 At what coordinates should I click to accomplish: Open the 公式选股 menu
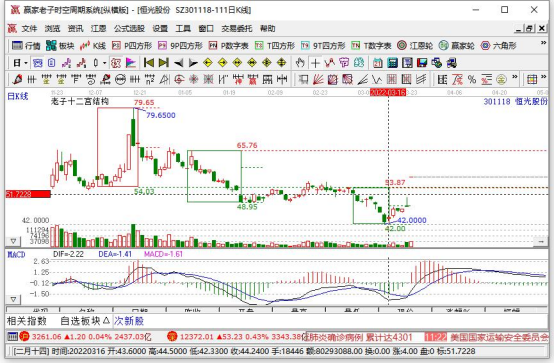point(129,29)
